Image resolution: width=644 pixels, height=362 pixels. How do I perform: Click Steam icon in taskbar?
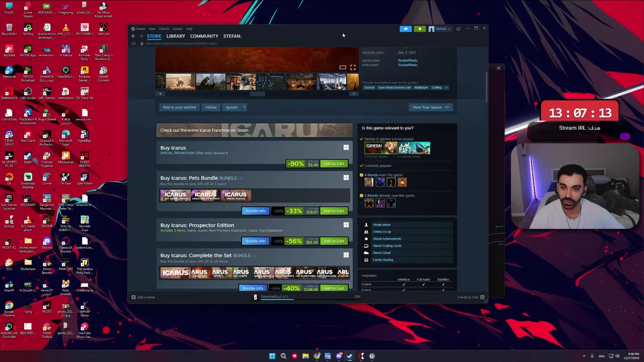350,356
